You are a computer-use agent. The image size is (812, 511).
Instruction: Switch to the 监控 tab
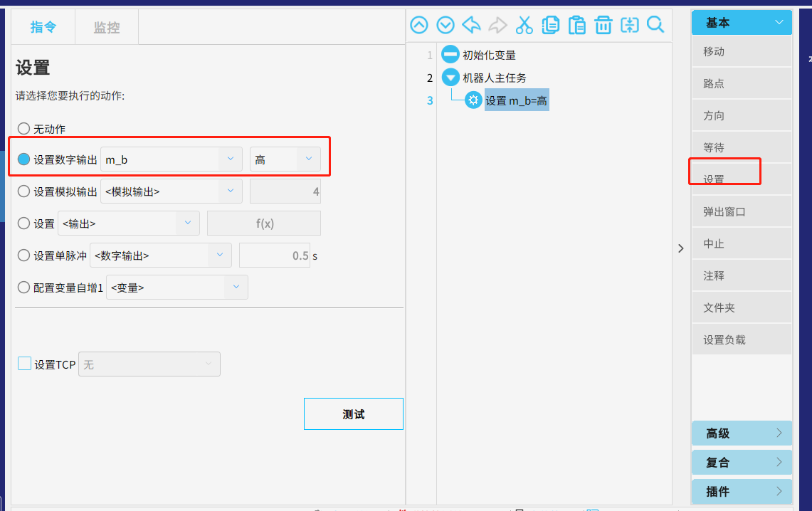(107, 28)
